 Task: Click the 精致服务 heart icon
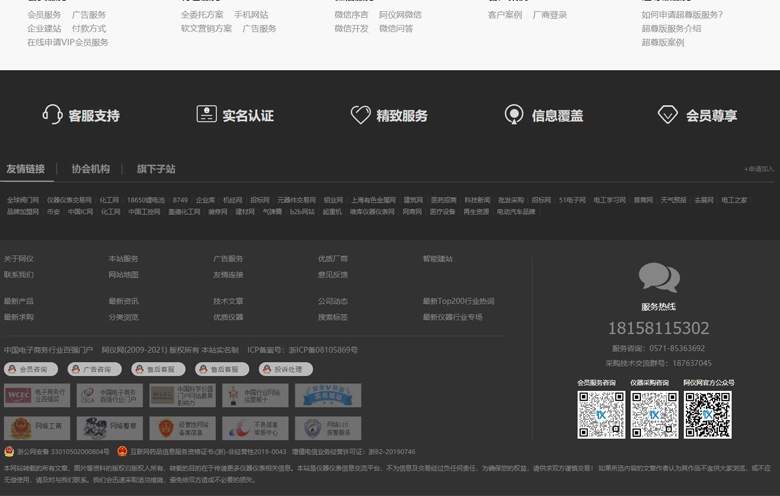[x=360, y=115]
